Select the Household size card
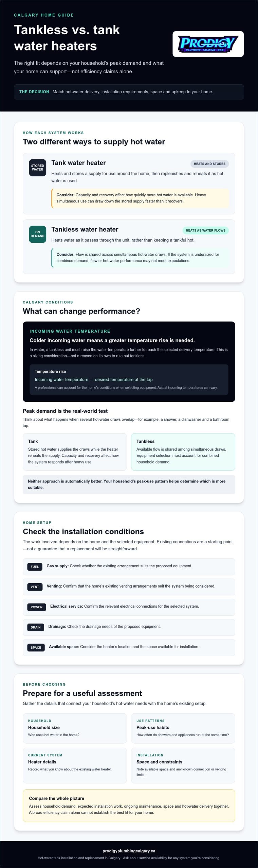The image size is (258, 868). (x=75, y=728)
